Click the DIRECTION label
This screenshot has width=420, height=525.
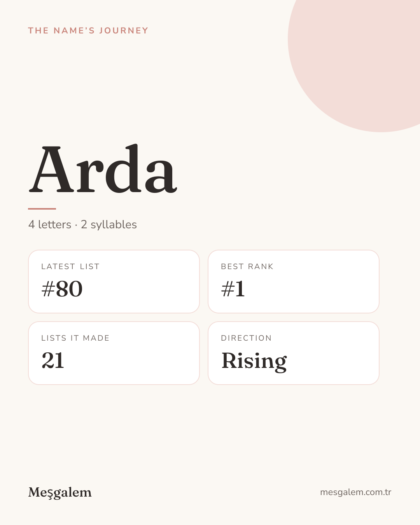point(246,338)
